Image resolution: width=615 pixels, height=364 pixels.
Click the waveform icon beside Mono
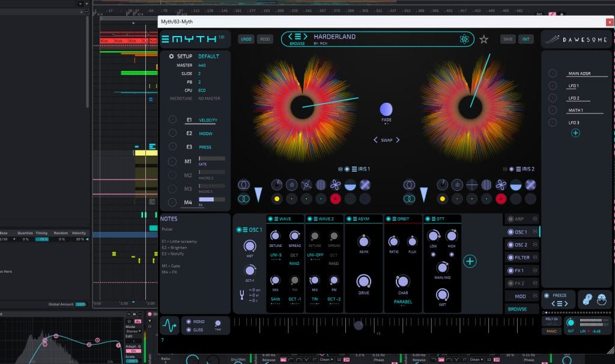tap(169, 326)
